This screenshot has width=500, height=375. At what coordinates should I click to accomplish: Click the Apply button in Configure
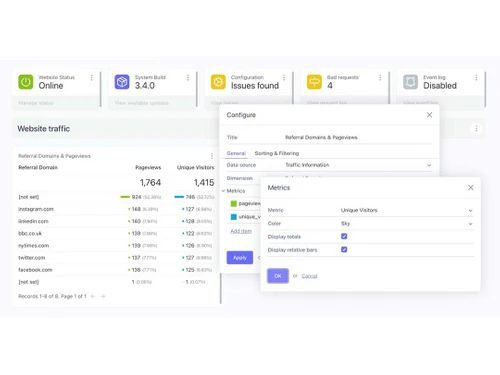tap(240, 258)
